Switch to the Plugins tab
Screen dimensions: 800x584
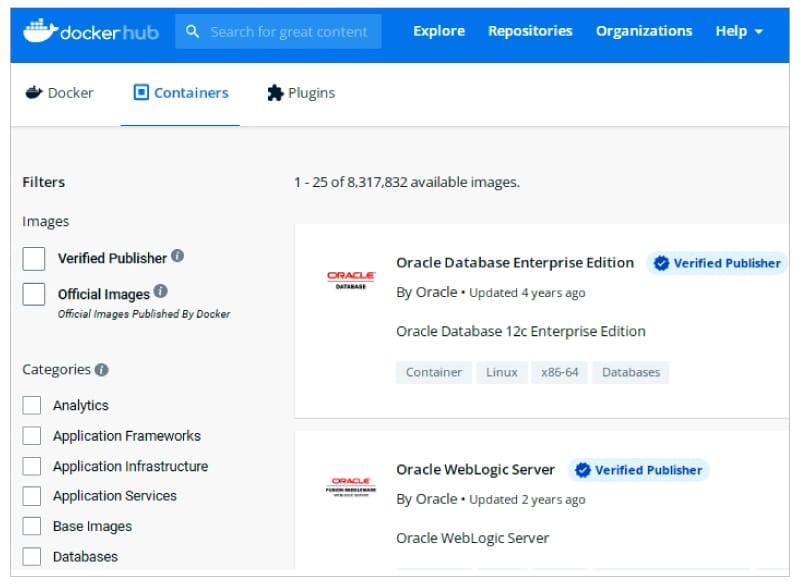click(x=301, y=93)
